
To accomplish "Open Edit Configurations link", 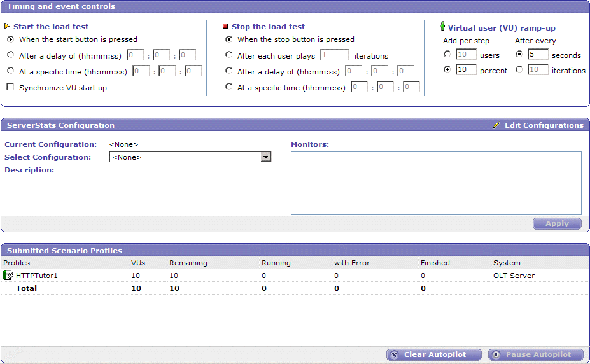I will pos(544,125).
